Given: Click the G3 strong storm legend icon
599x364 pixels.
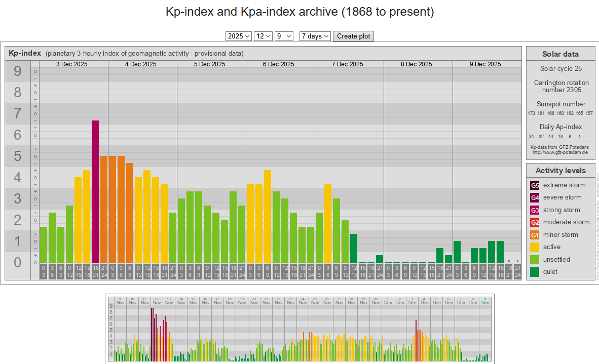Looking at the screenshot, I should click(x=535, y=210).
